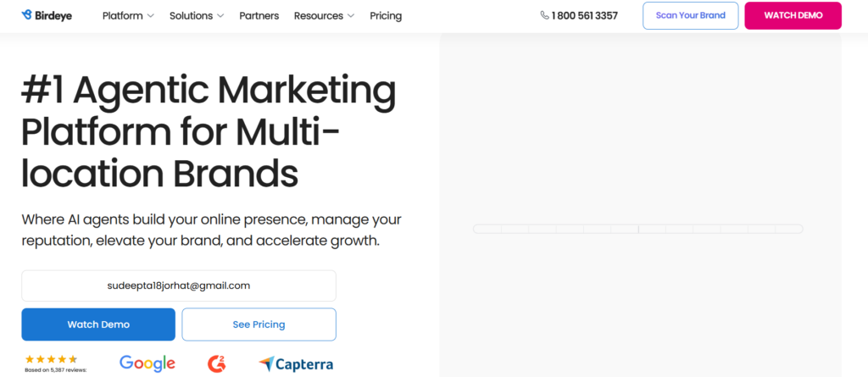Click the loading progress bar in preview panel

(x=637, y=229)
